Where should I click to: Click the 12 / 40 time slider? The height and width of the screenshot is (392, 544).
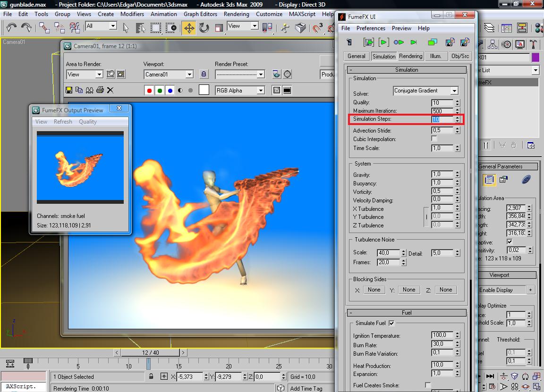coord(150,352)
